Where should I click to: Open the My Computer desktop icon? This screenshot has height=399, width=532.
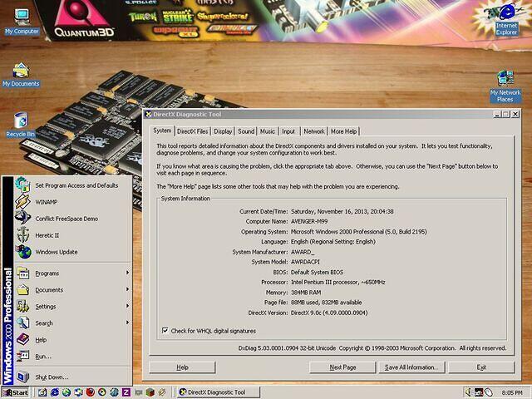(x=22, y=19)
